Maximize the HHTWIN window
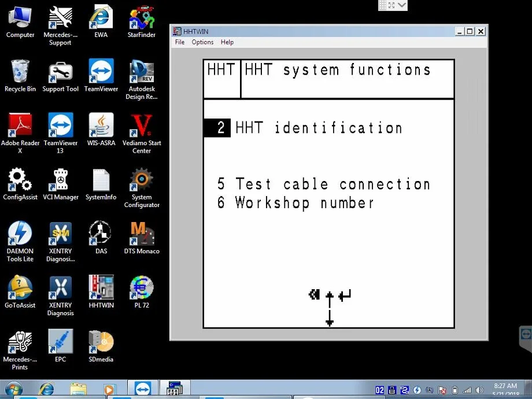 click(x=470, y=32)
